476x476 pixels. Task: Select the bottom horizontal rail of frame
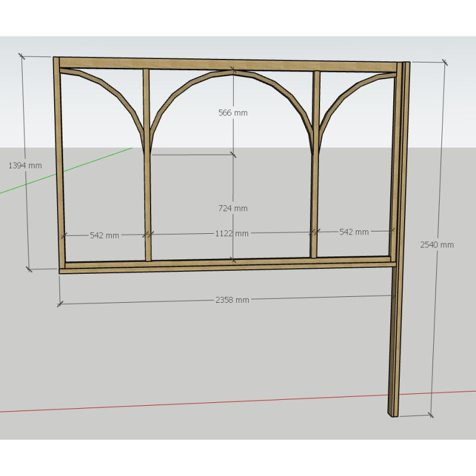(226, 266)
